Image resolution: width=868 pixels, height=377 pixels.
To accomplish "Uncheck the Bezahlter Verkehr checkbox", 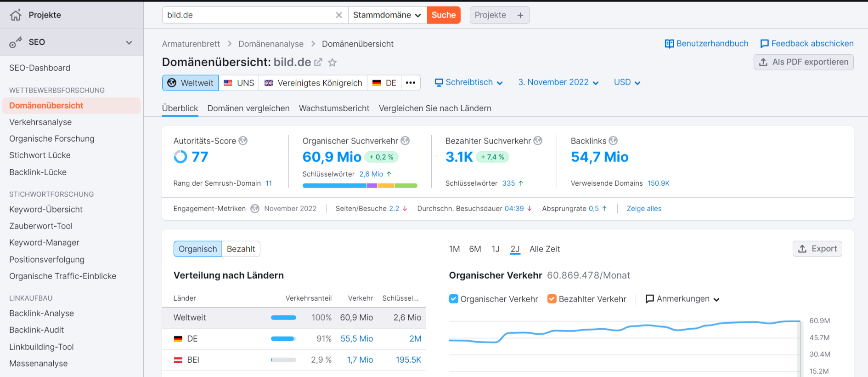I will point(552,299).
